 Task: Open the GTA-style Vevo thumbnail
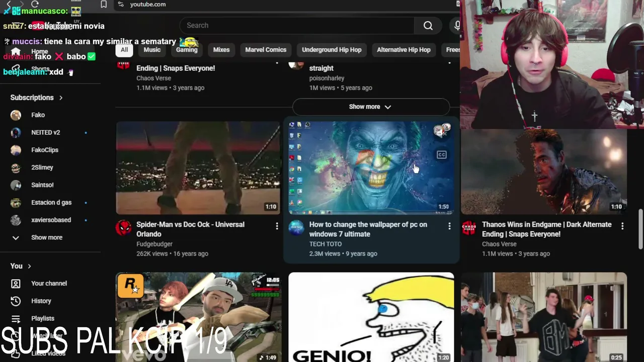coord(198,317)
